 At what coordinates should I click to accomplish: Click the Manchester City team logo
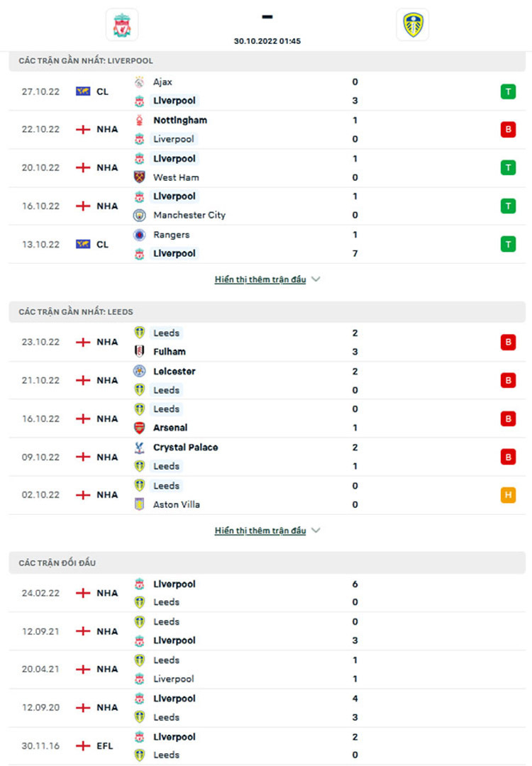pyautogui.click(x=139, y=215)
